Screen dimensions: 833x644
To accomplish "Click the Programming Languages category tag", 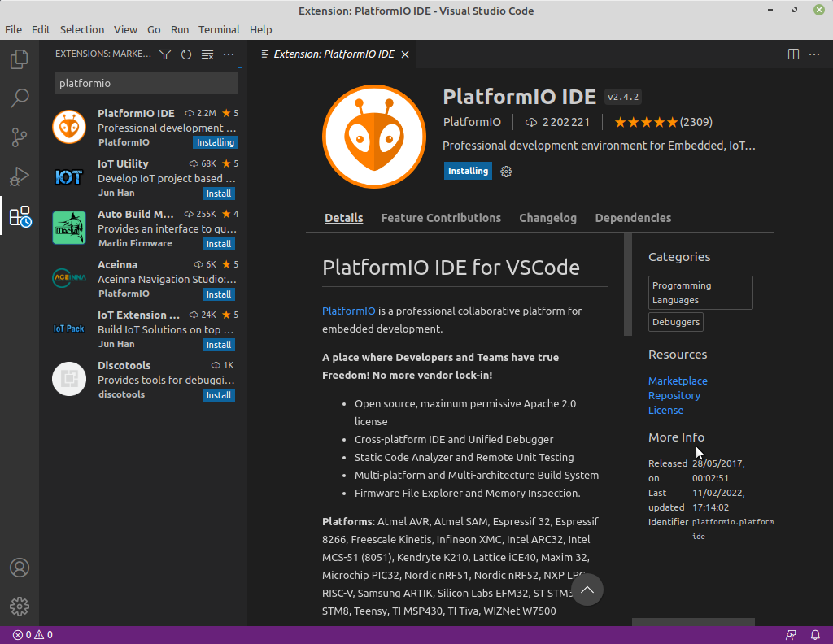I will (700, 293).
